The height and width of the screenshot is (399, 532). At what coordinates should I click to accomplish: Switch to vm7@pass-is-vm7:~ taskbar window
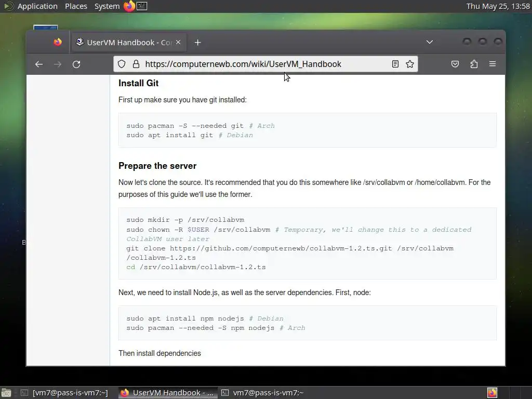pyautogui.click(x=263, y=393)
